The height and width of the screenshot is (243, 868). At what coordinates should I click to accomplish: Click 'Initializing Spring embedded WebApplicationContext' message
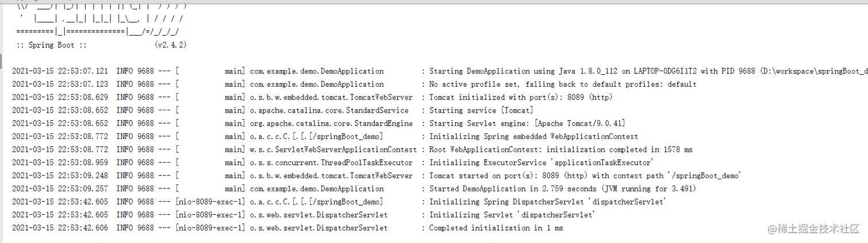tap(533, 137)
